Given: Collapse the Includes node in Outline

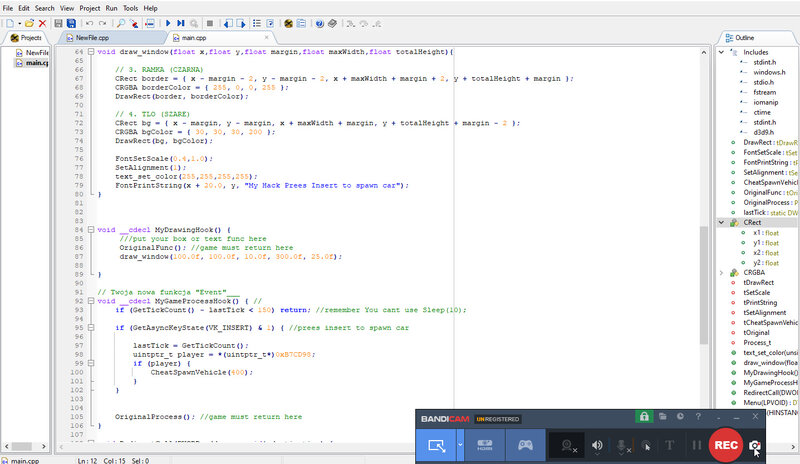Looking at the screenshot, I should [x=723, y=51].
